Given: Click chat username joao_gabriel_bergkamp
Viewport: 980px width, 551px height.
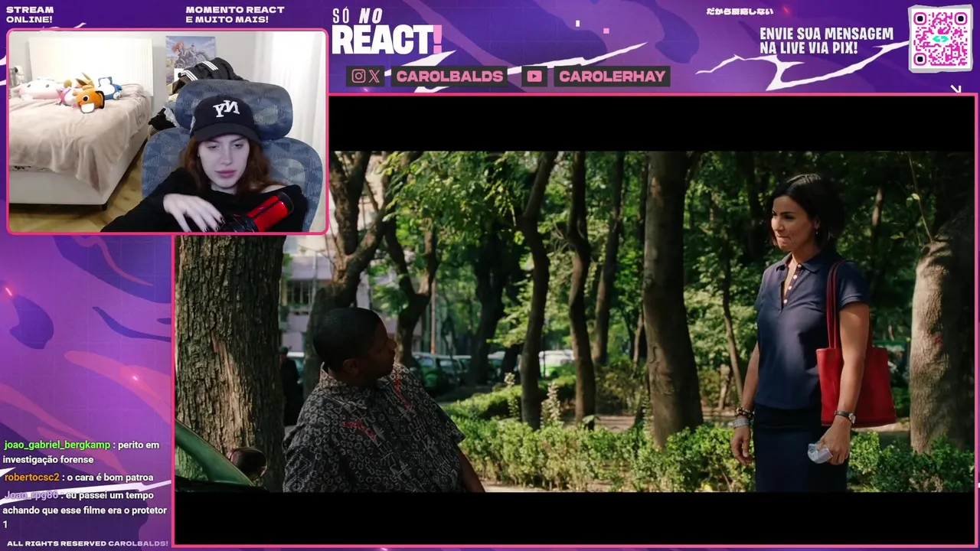Looking at the screenshot, I should [x=57, y=445].
